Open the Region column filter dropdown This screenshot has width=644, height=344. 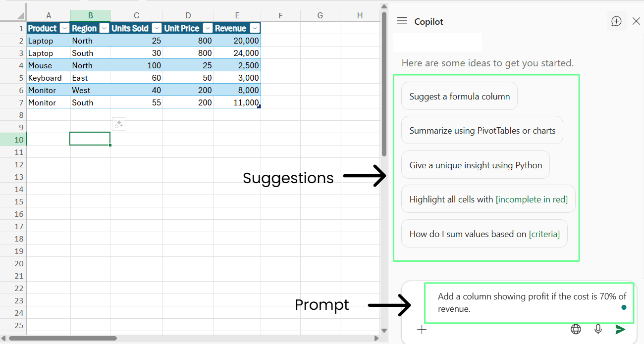tap(104, 28)
